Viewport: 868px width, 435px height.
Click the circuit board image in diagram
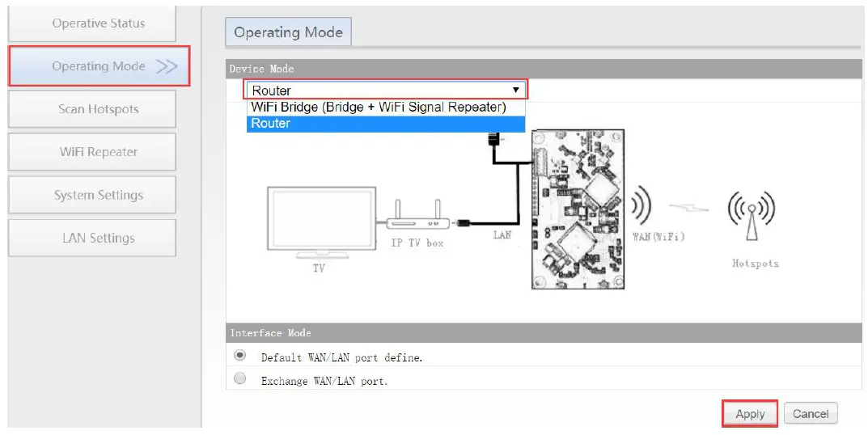pyautogui.click(x=578, y=209)
